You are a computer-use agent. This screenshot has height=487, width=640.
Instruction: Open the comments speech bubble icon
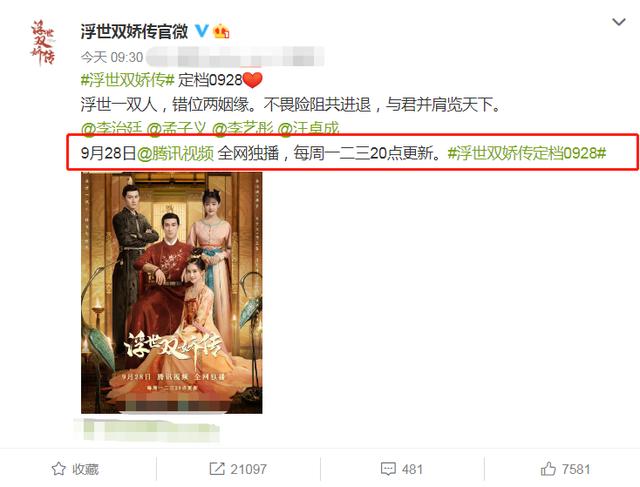coord(388,469)
